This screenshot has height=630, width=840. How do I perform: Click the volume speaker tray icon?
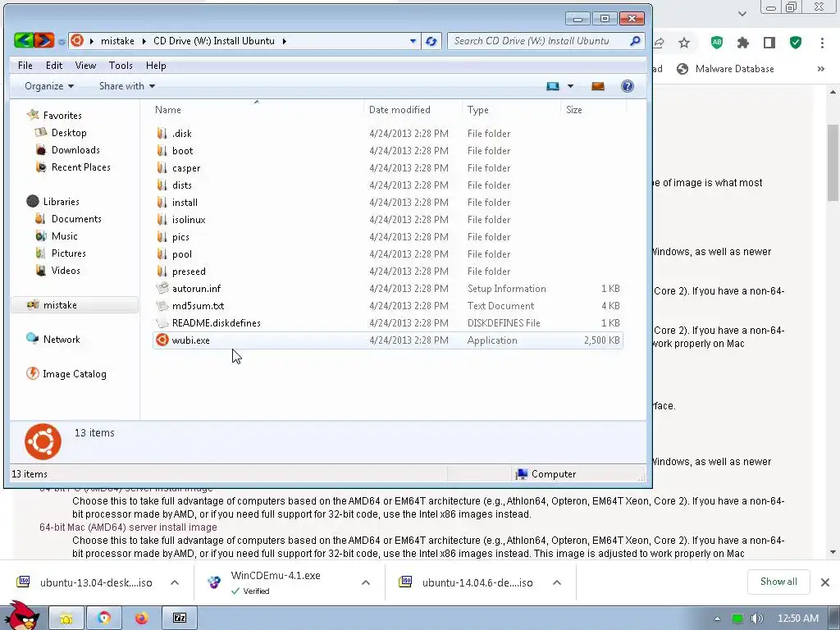(x=756, y=619)
